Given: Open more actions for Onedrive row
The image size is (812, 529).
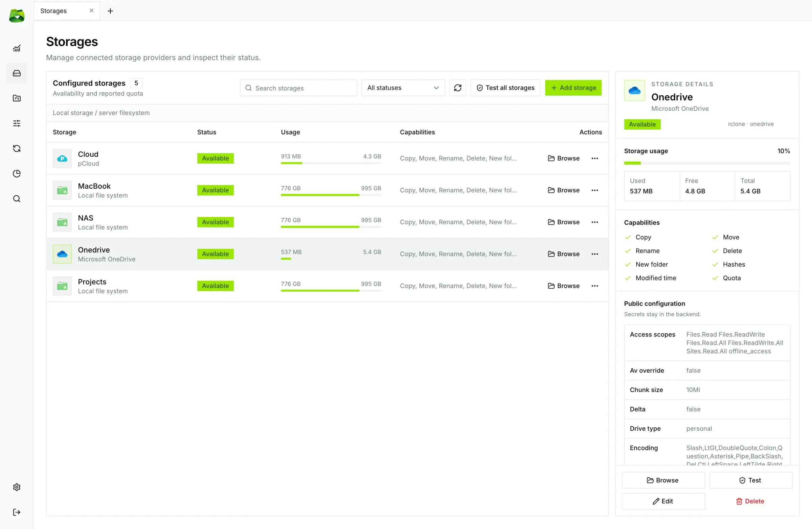Looking at the screenshot, I should (595, 254).
